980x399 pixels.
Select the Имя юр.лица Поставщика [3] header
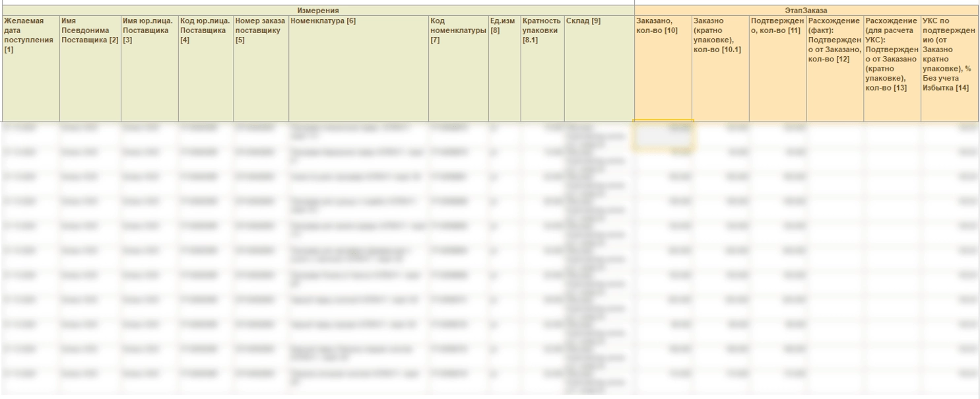pyautogui.click(x=149, y=31)
